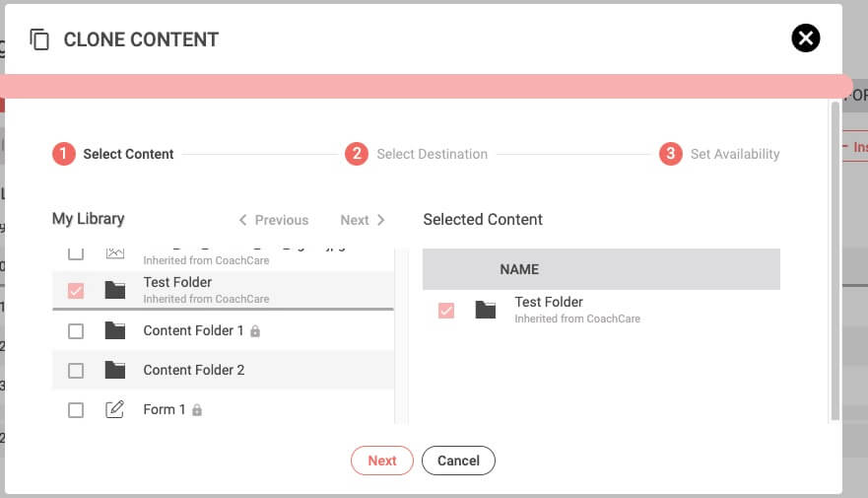Click the clone content copy icon
Screen dimensions: 868x498
tap(39, 39)
